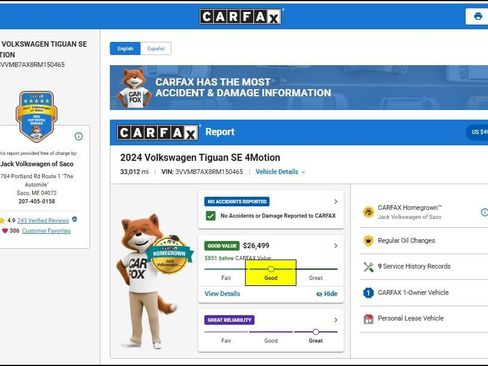Screen dimensions: 488x366
Task: Click the Good Value green badge
Action: (222, 246)
